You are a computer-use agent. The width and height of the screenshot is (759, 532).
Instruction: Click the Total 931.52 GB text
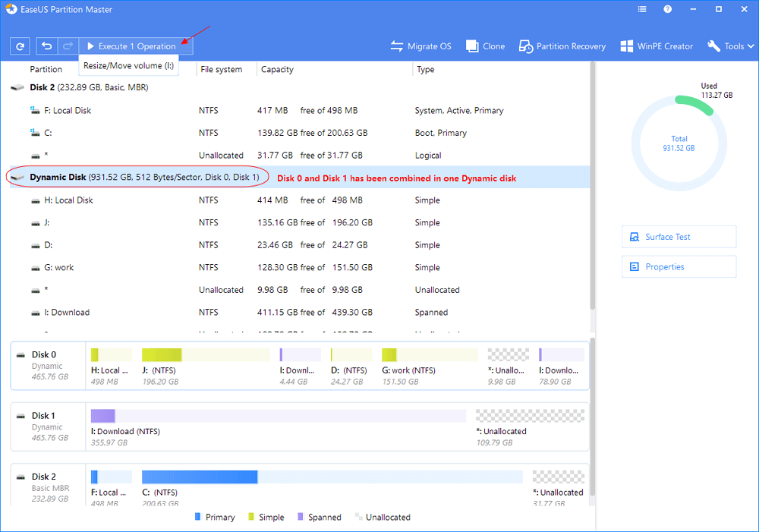pos(679,143)
